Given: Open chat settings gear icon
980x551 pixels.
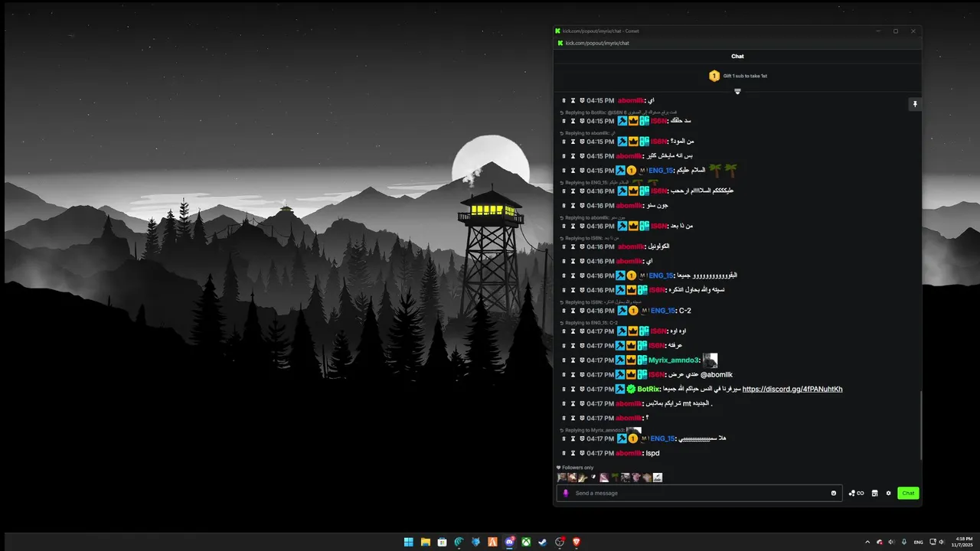Looking at the screenshot, I should (x=888, y=493).
